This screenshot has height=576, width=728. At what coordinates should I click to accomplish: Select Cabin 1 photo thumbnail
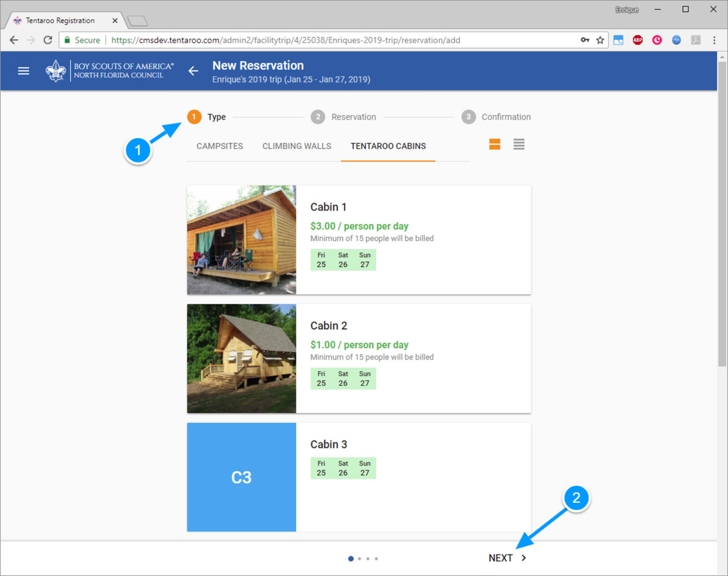point(242,240)
